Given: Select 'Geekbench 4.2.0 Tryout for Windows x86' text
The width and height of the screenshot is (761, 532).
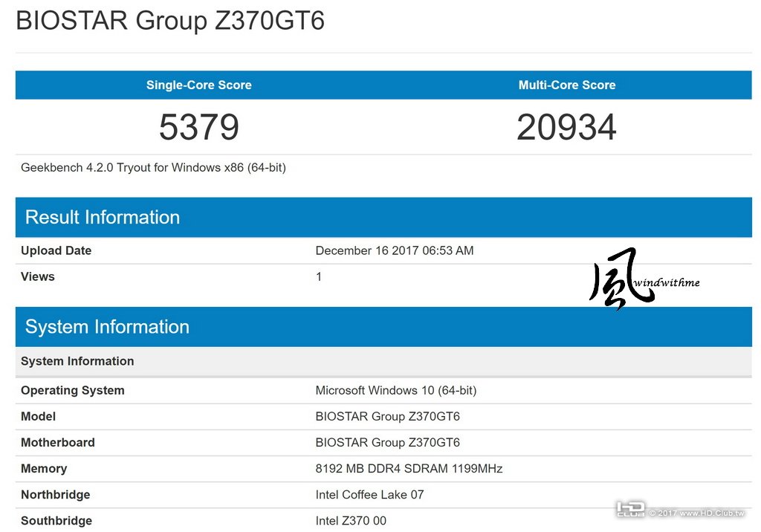Looking at the screenshot, I should [153, 168].
